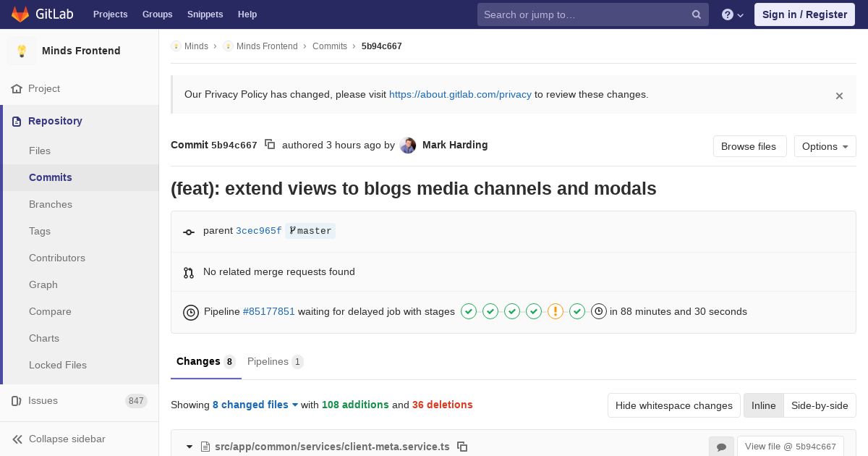Click the Search or jump to field
Screen dimensions: 868x456
click(x=584, y=14)
